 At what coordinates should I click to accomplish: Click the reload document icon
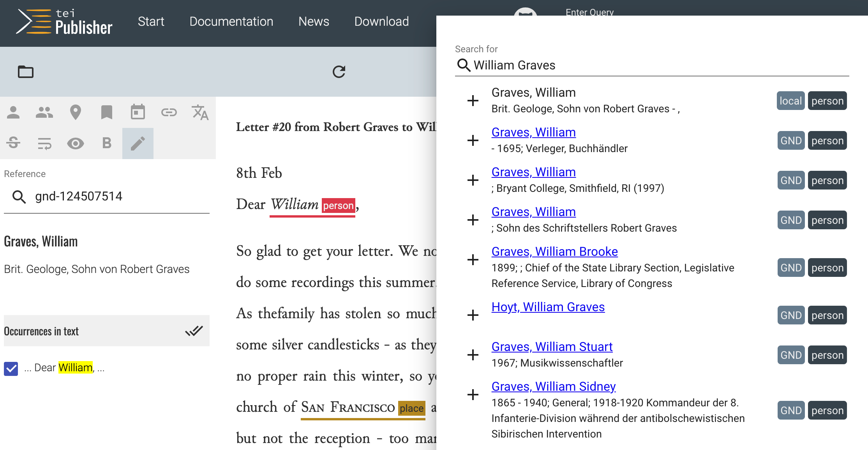339,72
